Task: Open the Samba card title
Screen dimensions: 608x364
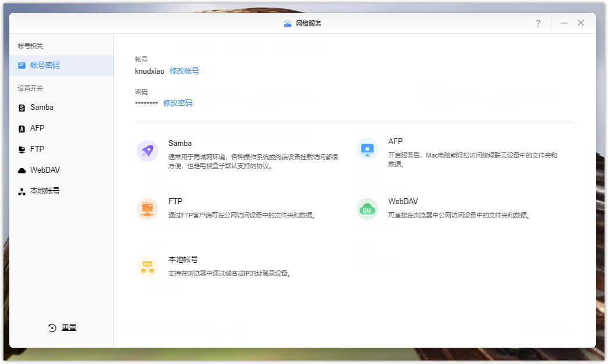Action: pyautogui.click(x=180, y=143)
